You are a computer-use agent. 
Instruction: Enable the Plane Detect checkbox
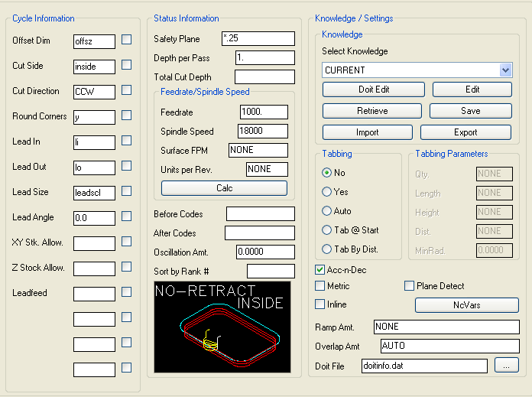(x=409, y=285)
